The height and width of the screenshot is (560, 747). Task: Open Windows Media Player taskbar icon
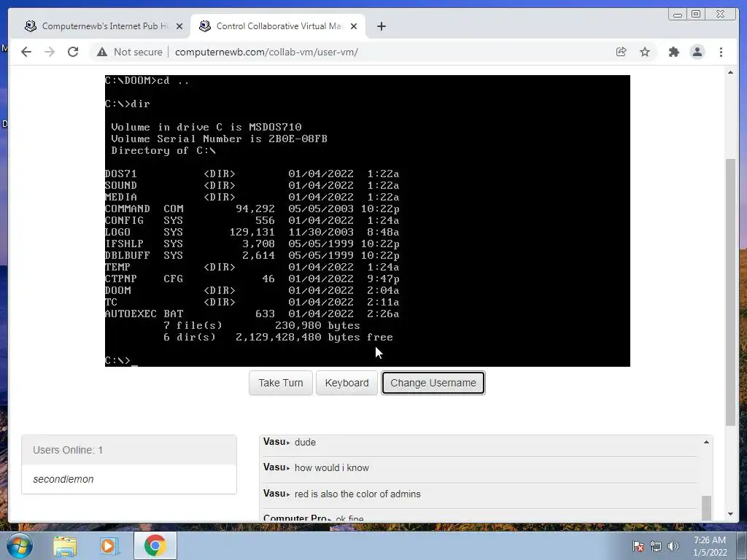[109, 545]
